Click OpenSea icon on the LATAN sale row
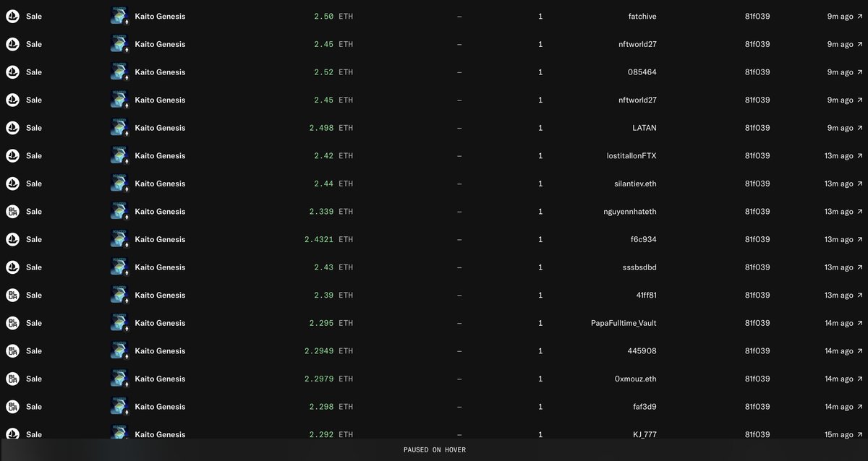The width and height of the screenshot is (868, 461). coord(12,128)
